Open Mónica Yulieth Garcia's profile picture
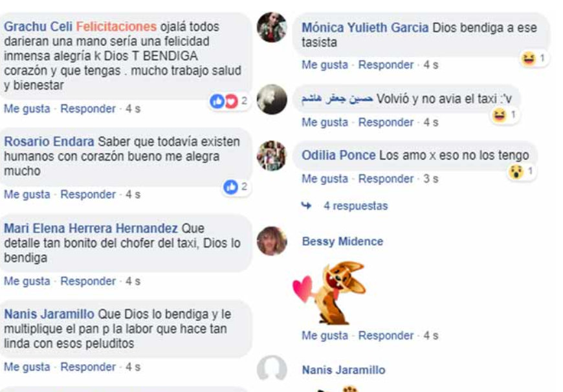This screenshot has width=563, height=392. click(x=272, y=27)
